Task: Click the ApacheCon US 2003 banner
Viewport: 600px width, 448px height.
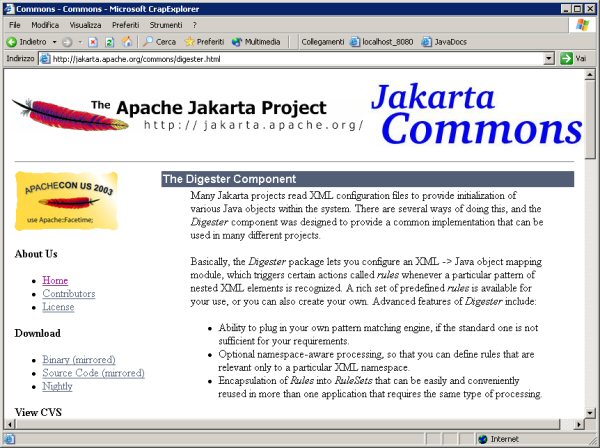Action: coord(67,201)
